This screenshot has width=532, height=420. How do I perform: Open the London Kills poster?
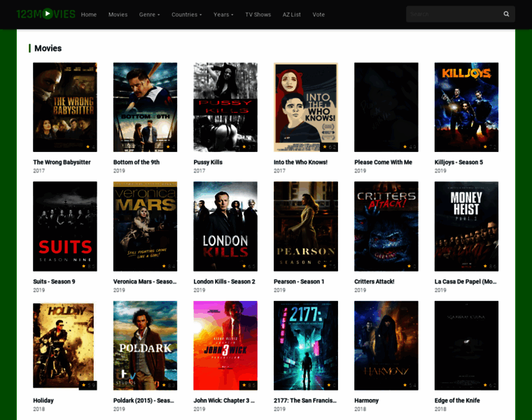click(x=225, y=226)
